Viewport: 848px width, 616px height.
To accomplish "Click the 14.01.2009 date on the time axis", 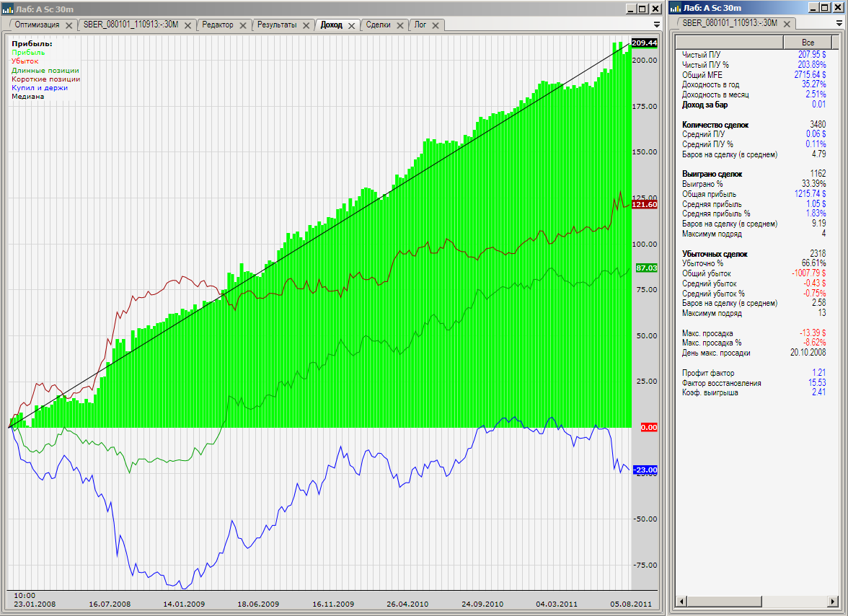I will (x=184, y=604).
